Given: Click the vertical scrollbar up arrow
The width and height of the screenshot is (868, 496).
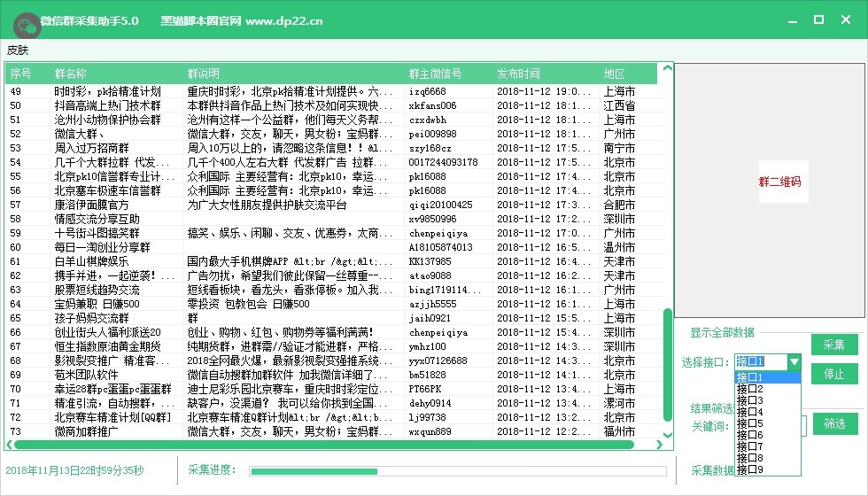Looking at the screenshot, I should tap(668, 69).
